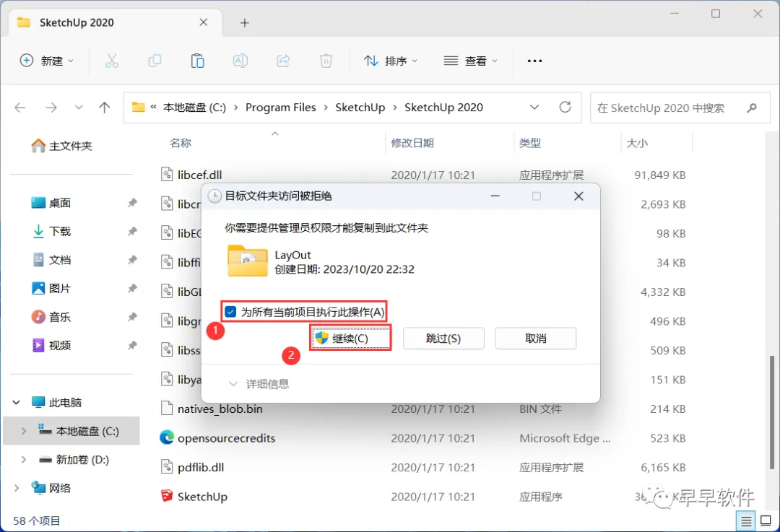Open 音乐 in sidebar
780x532 pixels.
point(52,317)
